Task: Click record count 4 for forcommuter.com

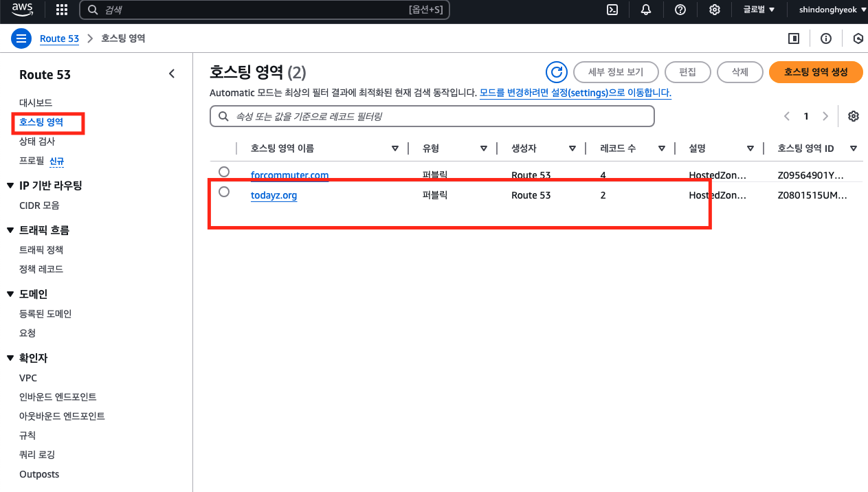Action: click(x=603, y=175)
